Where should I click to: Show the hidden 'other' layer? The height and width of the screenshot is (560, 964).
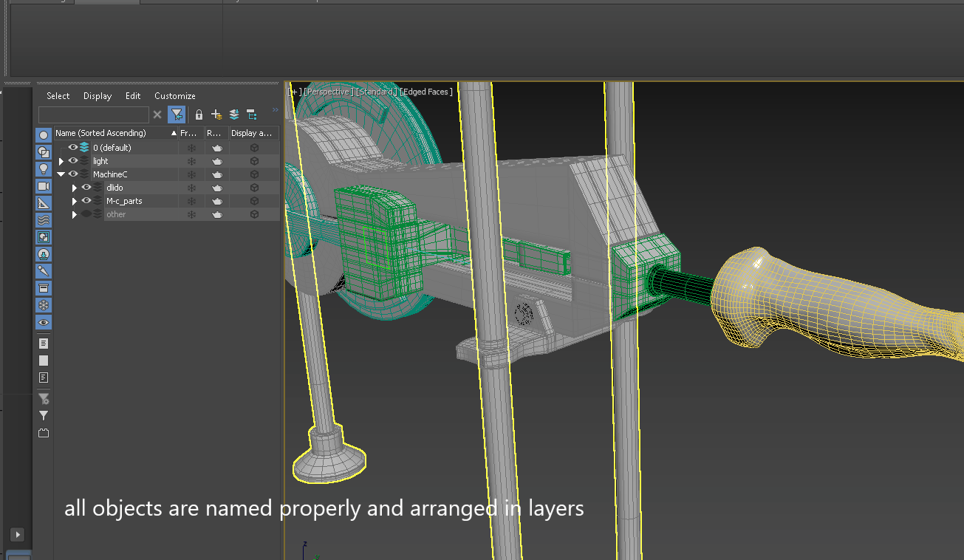point(86,214)
